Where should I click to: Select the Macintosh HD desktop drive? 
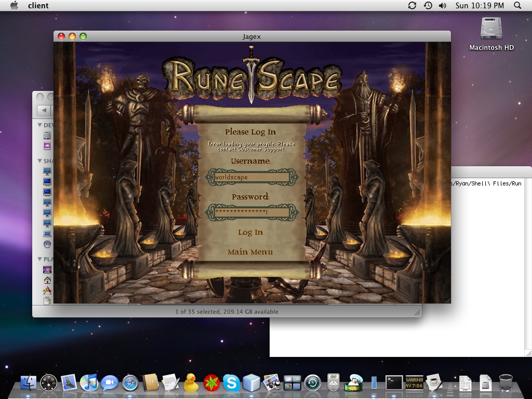click(491, 34)
